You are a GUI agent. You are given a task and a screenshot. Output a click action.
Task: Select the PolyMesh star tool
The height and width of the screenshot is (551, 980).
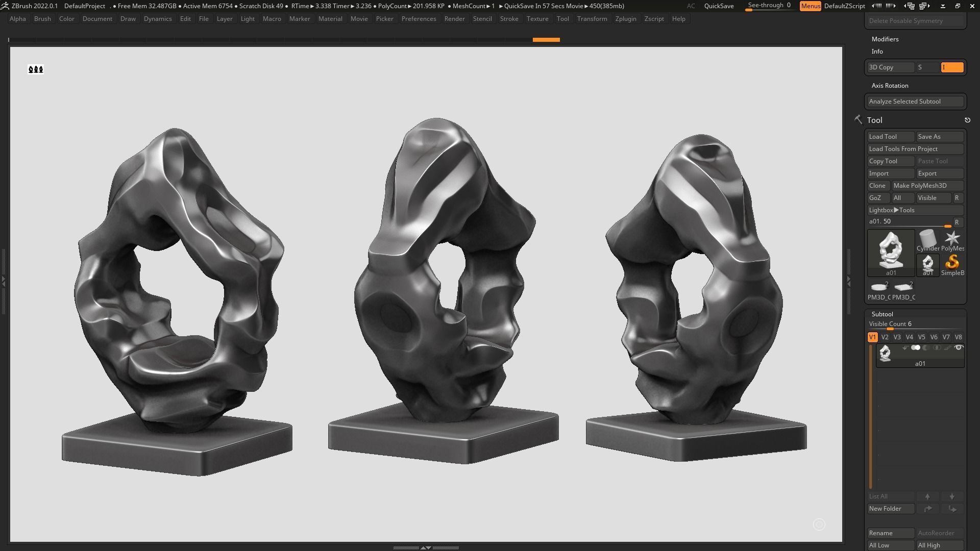point(952,240)
